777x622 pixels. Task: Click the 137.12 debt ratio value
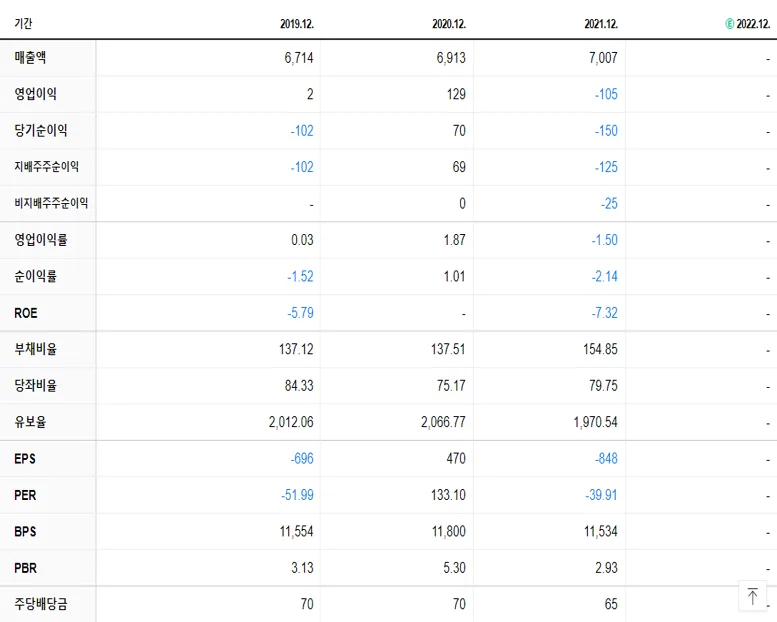click(x=296, y=349)
